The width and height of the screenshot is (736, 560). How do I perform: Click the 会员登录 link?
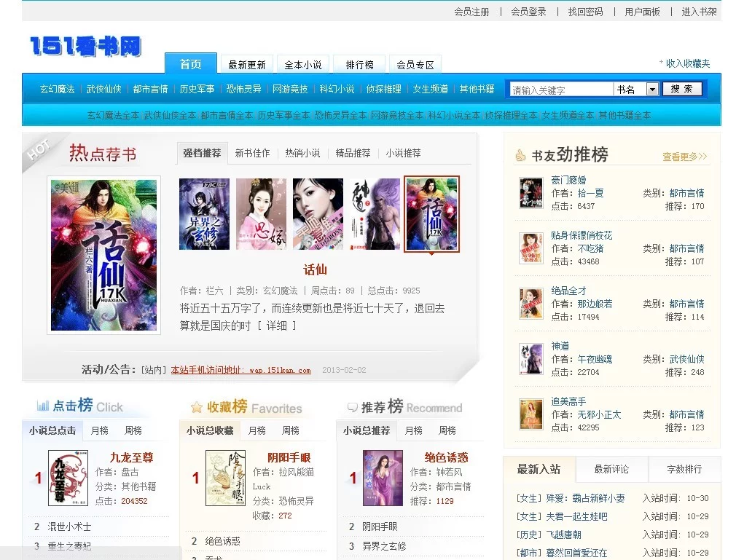pos(528,12)
